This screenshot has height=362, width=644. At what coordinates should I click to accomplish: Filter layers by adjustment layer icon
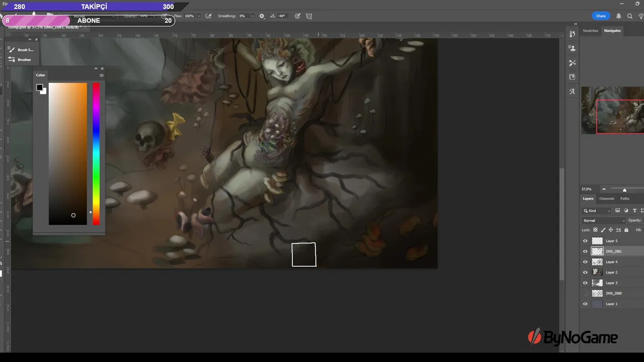click(626, 211)
